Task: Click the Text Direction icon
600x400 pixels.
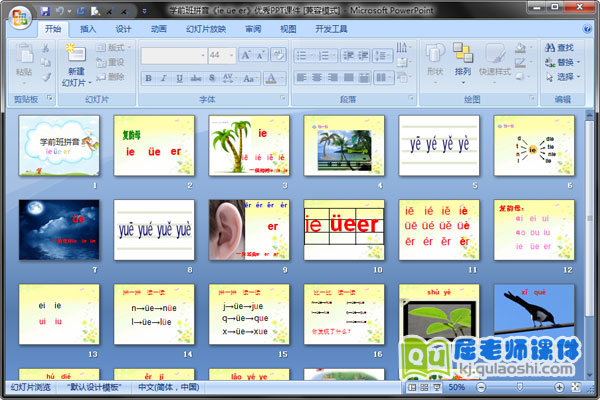Action: [401, 47]
